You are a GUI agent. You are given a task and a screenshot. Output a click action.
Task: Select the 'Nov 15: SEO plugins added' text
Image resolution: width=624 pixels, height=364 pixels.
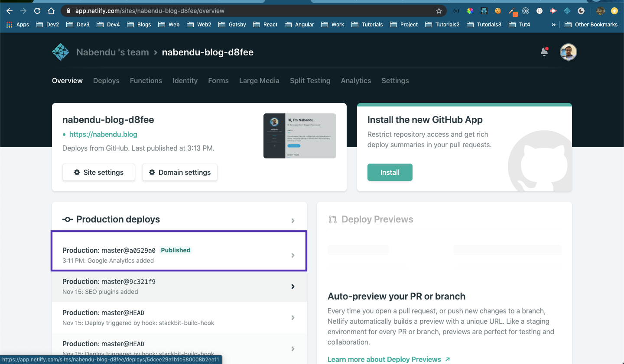(100, 292)
